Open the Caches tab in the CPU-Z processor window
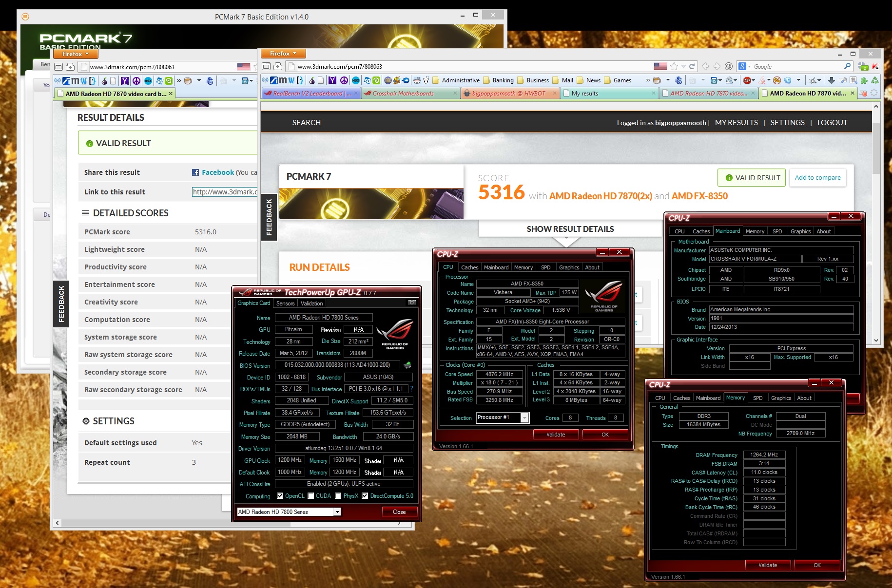The image size is (892, 588). 469,267
